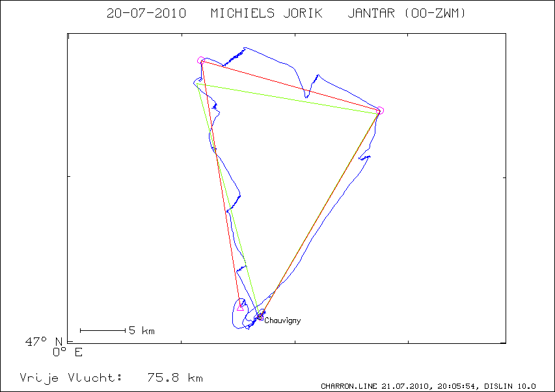The width and height of the screenshot is (555, 392).
Task: Select the 5 km scale bar
Action: [103, 330]
